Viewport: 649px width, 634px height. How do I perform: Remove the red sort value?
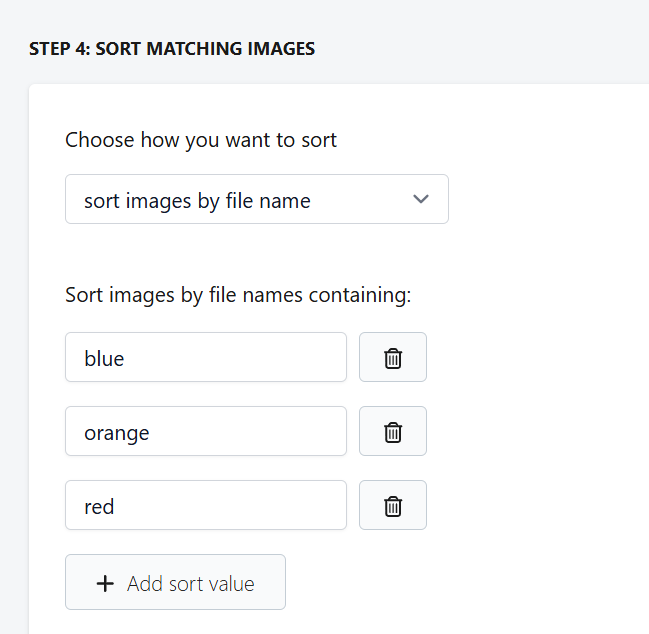pos(392,505)
